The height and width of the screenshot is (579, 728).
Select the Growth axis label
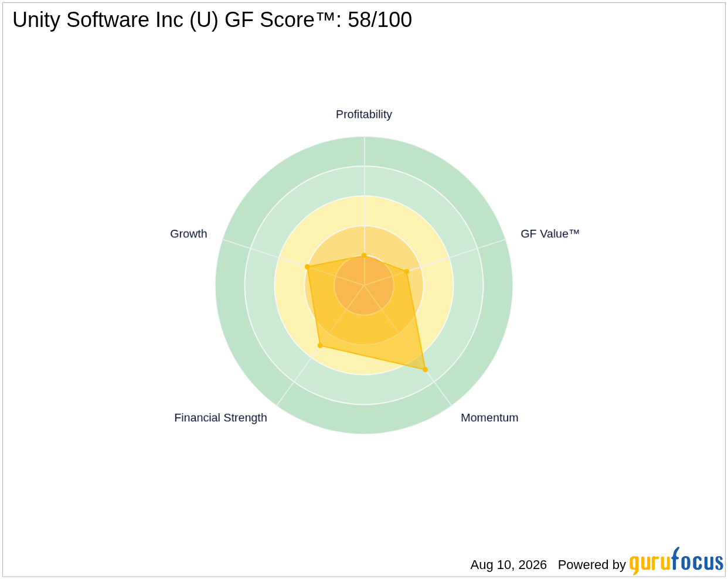tap(189, 234)
